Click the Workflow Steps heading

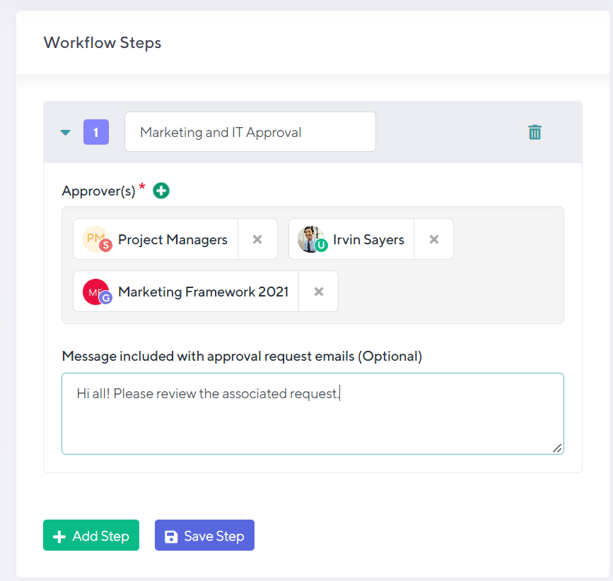click(x=102, y=43)
